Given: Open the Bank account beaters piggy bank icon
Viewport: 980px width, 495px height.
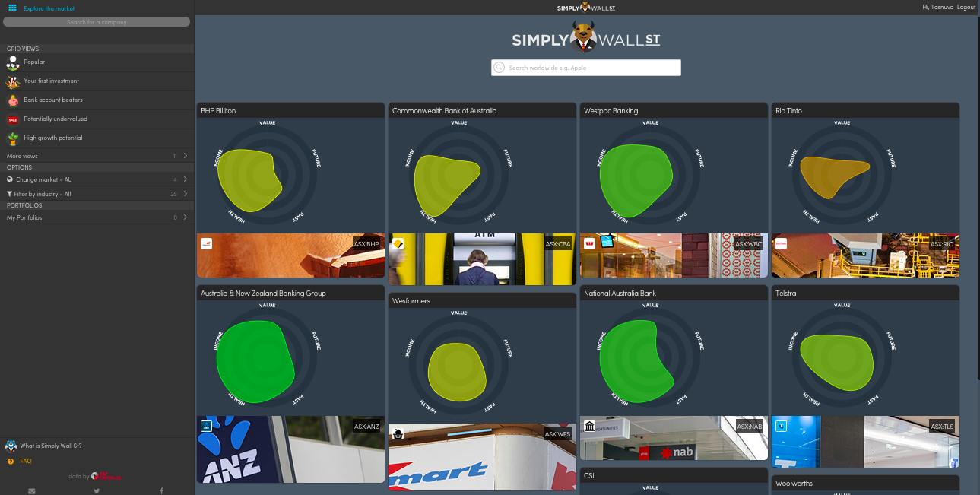Looking at the screenshot, I should tap(12, 100).
